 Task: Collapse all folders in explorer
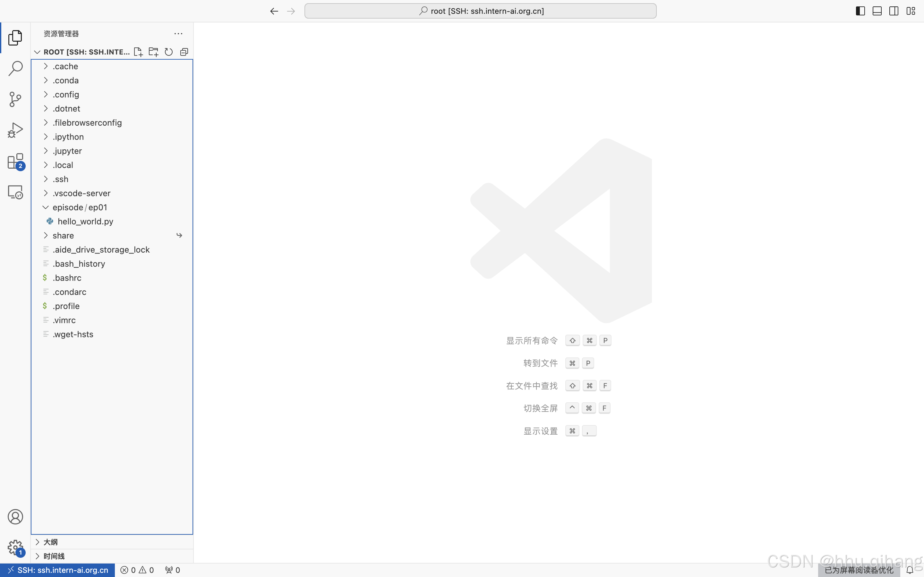(184, 52)
